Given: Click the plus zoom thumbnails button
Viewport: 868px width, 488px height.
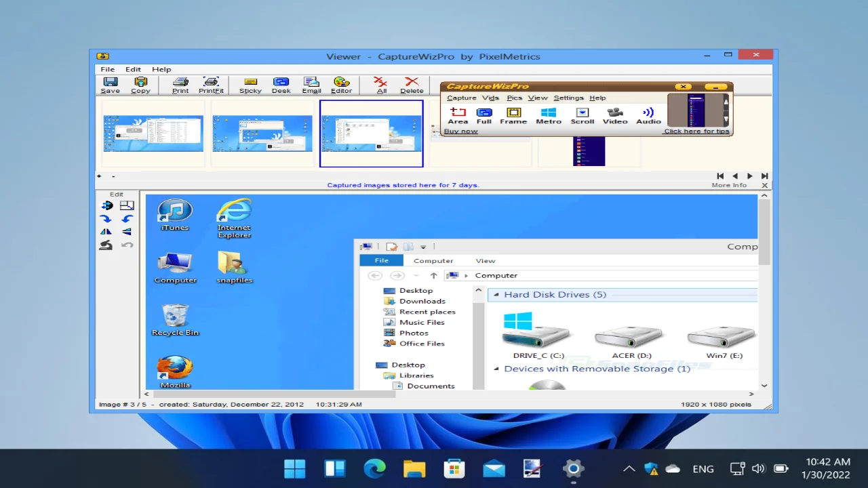Looking at the screenshot, I should pos(99,176).
